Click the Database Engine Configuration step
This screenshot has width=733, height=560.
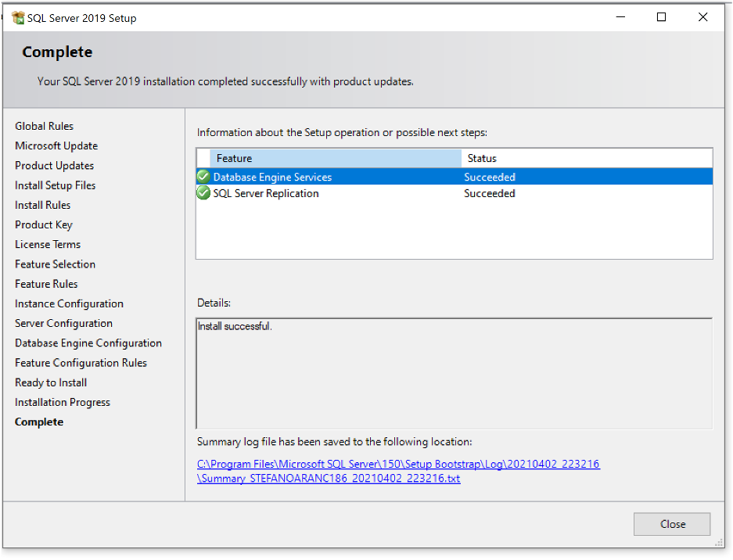point(88,343)
